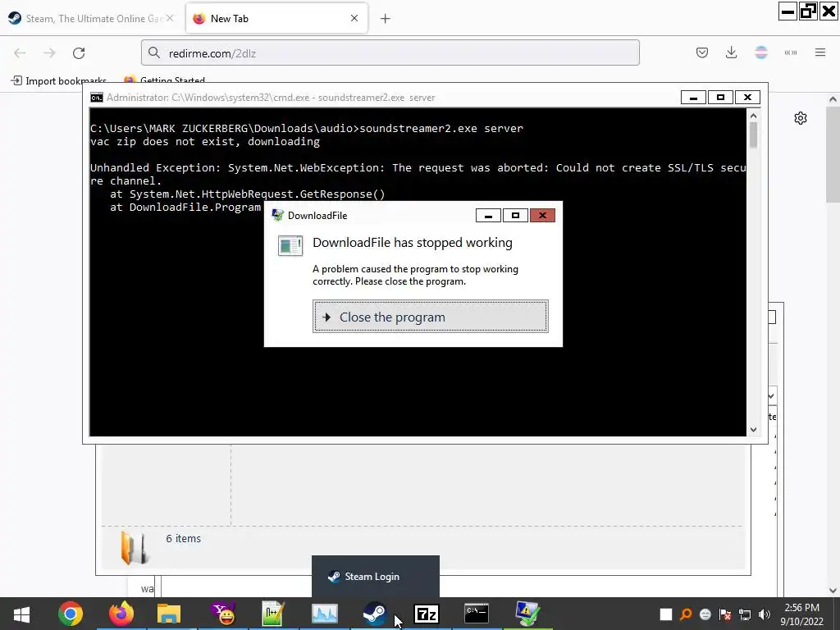
Task: Open the volume speaker tray icon
Action: [765, 614]
